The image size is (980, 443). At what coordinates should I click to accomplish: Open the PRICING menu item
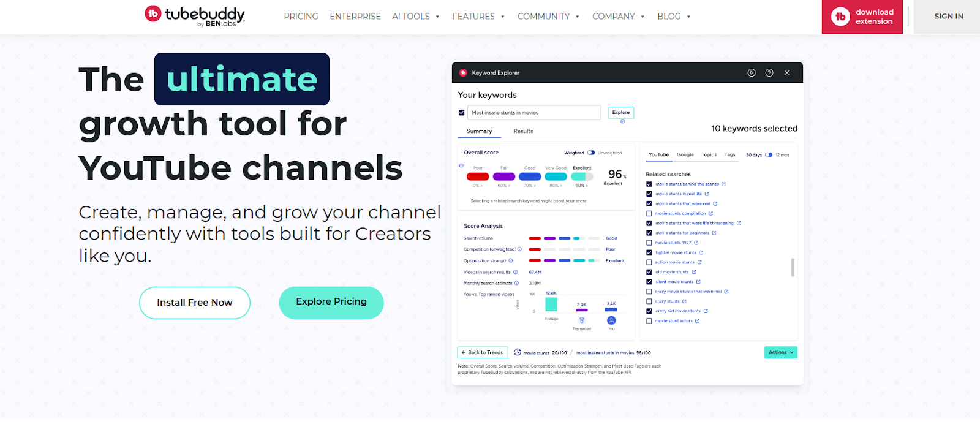(301, 17)
